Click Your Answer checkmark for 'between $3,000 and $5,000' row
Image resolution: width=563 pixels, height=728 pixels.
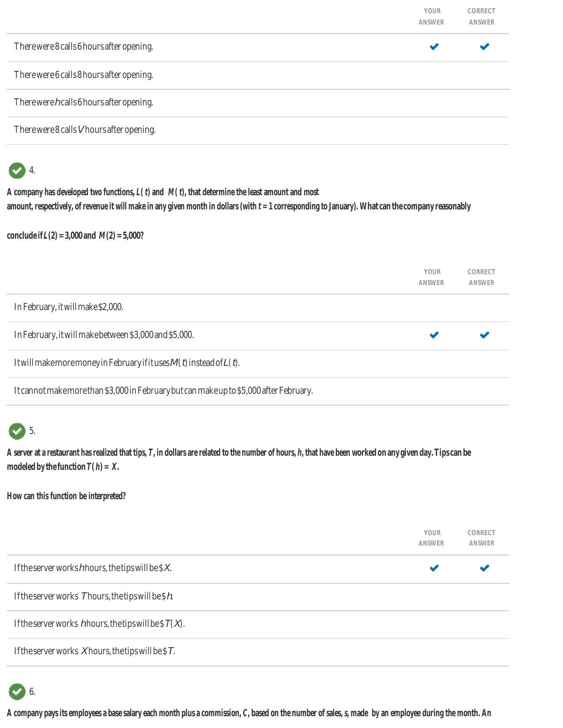pyautogui.click(x=434, y=335)
